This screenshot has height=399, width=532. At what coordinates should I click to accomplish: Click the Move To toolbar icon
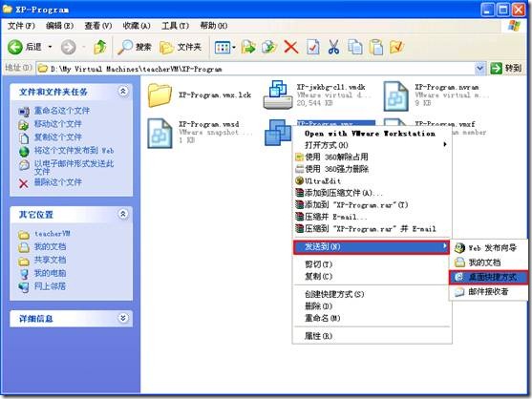[x=248, y=47]
